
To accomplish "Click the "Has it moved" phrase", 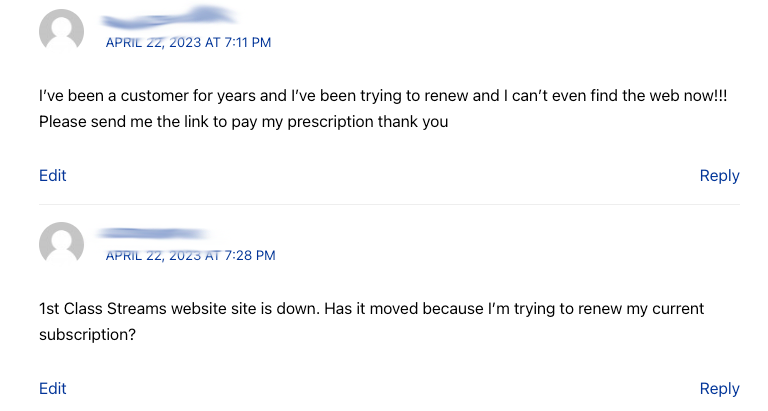I will pos(376,309).
